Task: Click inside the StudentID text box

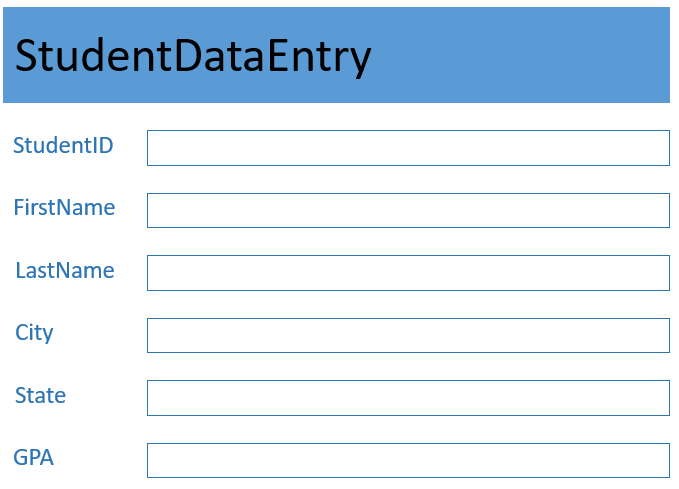Action: tap(408, 148)
